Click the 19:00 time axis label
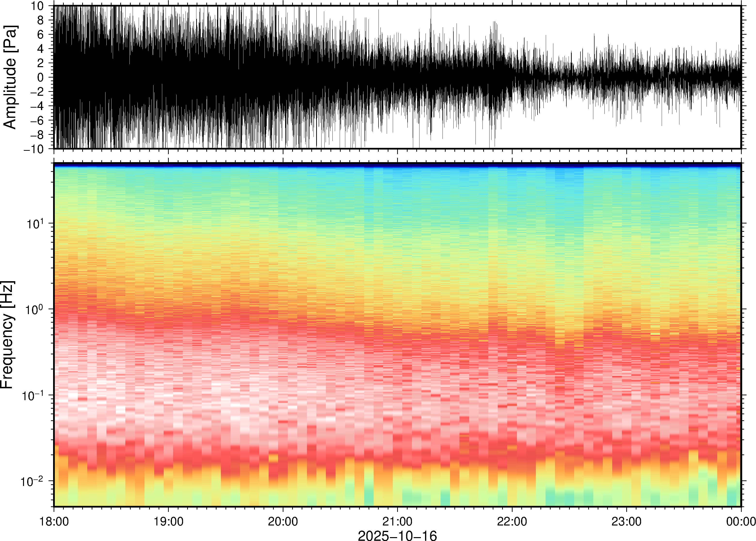The height and width of the screenshot is (541, 756). (x=168, y=521)
